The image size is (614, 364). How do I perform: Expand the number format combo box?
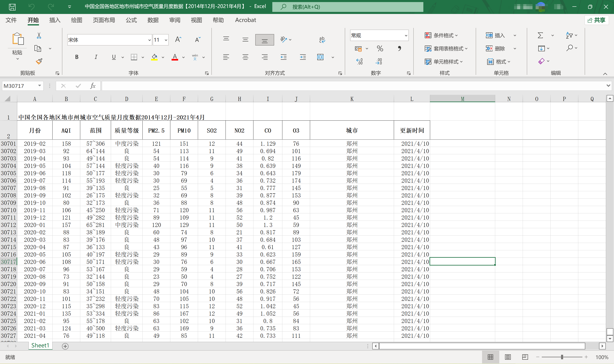(406, 35)
